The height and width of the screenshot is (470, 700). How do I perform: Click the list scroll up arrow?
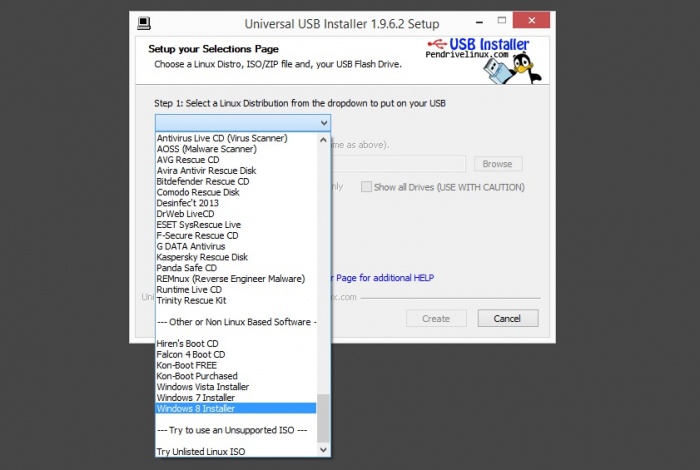(323, 140)
